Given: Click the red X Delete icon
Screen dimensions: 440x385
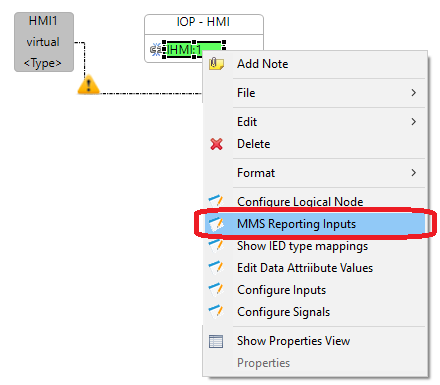Looking at the screenshot, I should tap(216, 144).
